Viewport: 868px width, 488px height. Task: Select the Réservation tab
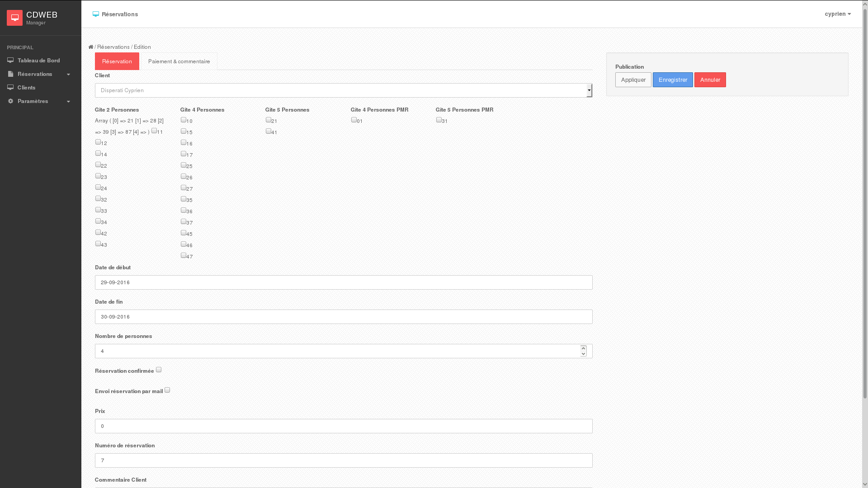[117, 61]
